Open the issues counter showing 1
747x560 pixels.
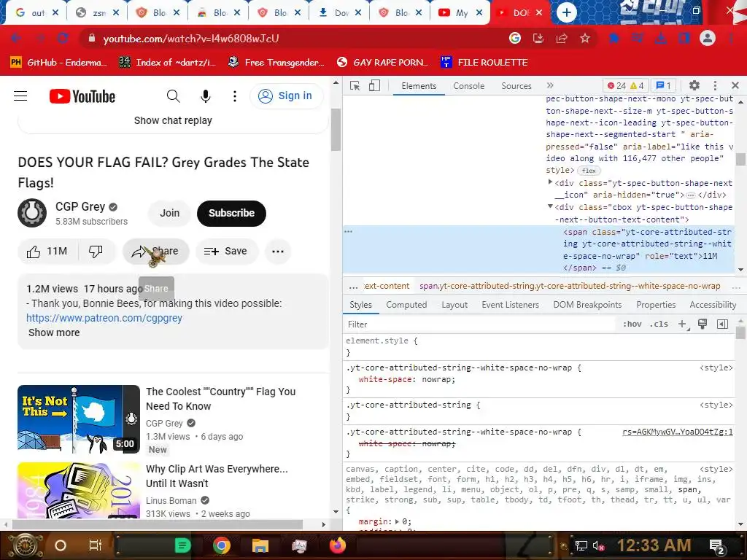pyautogui.click(x=664, y=86)
